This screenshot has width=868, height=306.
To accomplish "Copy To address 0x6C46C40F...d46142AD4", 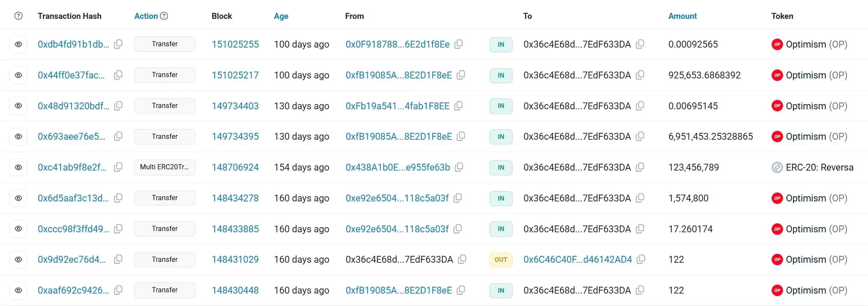I will click(641, 259).
